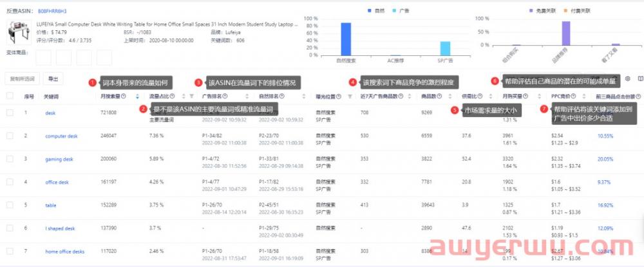Open the 前三商品点击份额 help icon
This screenshot has height=267, width=644.
click(638, 97)
